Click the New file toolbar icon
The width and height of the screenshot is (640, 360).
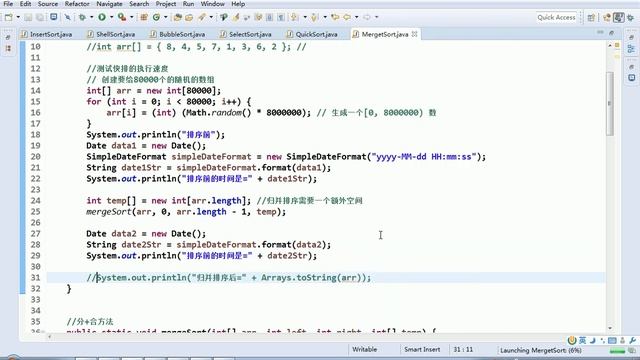tap(9, 17)
